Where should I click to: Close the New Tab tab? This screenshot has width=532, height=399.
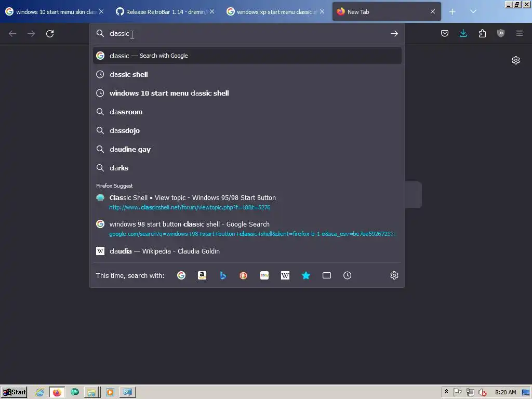[x=433, y=12]
